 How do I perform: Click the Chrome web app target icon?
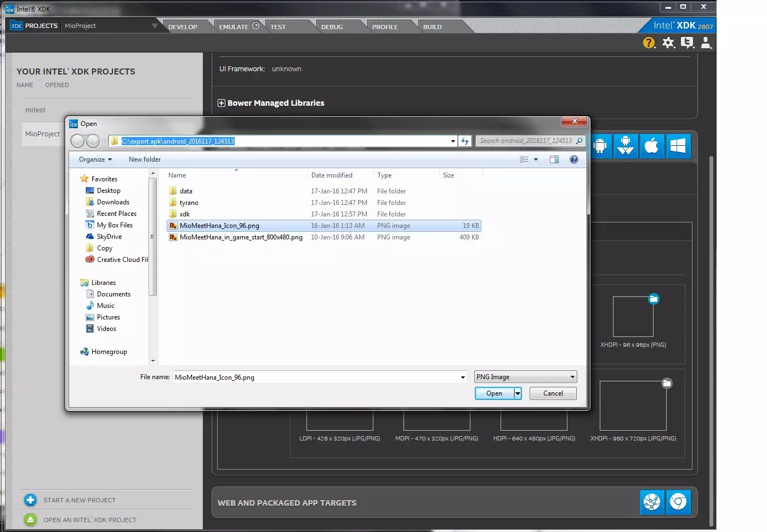tap(678, 502)
